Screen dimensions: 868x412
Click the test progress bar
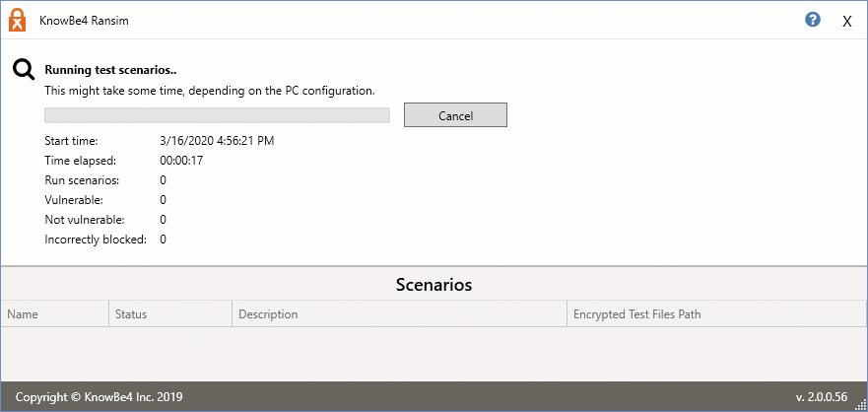217,115
